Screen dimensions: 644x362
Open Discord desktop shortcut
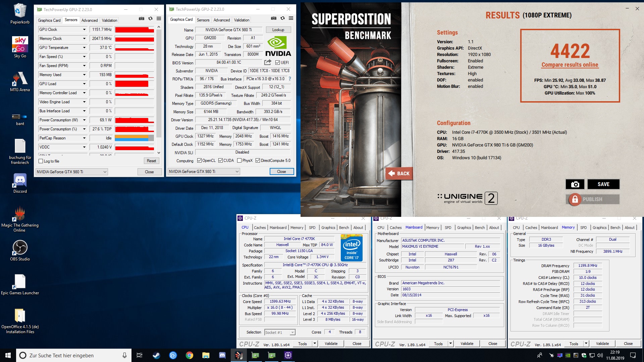(20, 183)
